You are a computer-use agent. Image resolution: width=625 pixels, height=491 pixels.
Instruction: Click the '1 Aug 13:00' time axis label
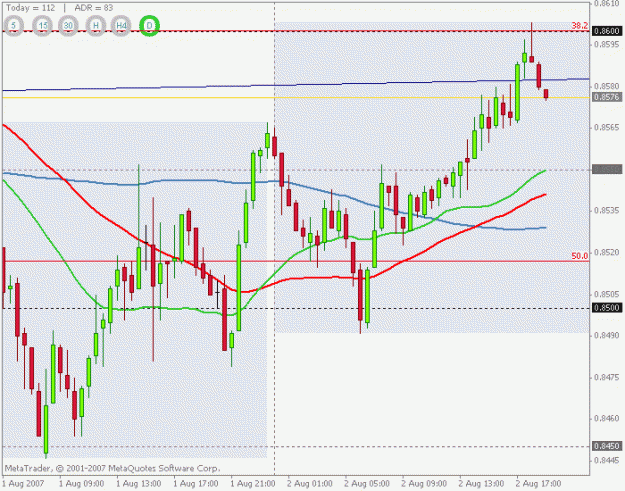tap(139, 484)
